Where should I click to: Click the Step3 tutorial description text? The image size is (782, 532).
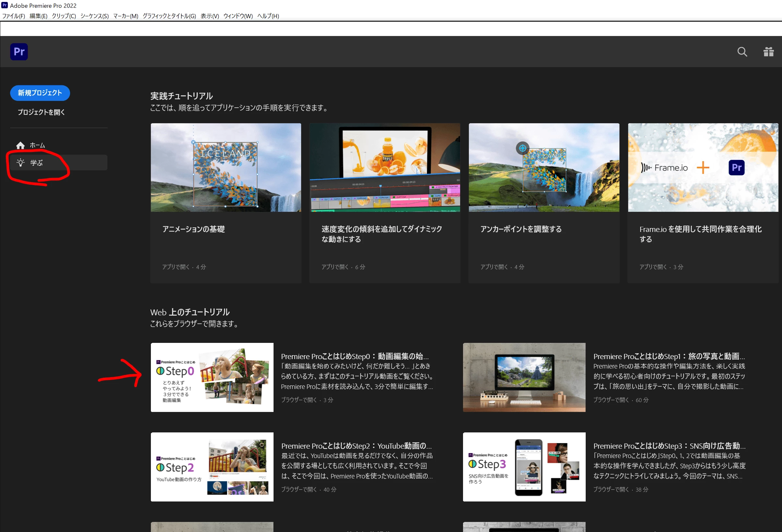click(x=670, y=466)
